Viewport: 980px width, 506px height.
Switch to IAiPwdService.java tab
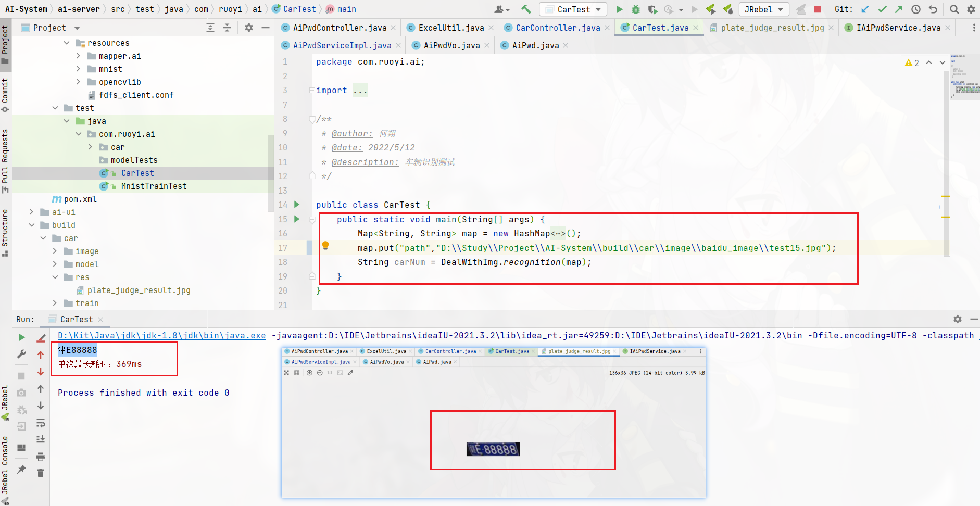click(898, 28)
